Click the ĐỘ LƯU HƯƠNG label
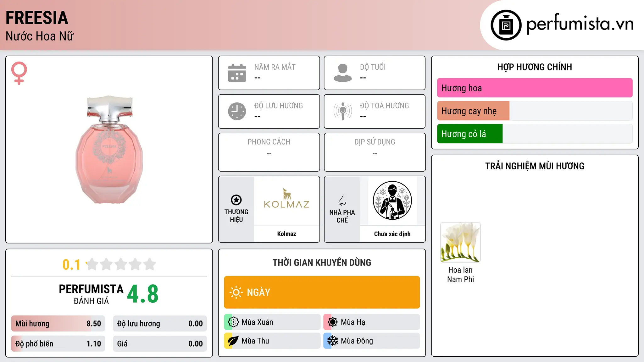The width and height of the screenshot is (644, 362). coord(279,106)
